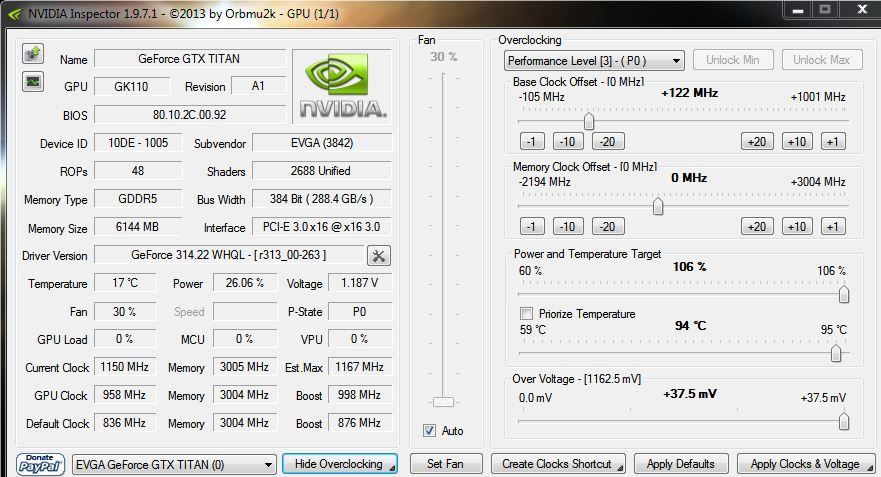This screenshot has width=881, height=477.
Task: Click the Over Voltage slider handle
Action: [x=843, y=421]
